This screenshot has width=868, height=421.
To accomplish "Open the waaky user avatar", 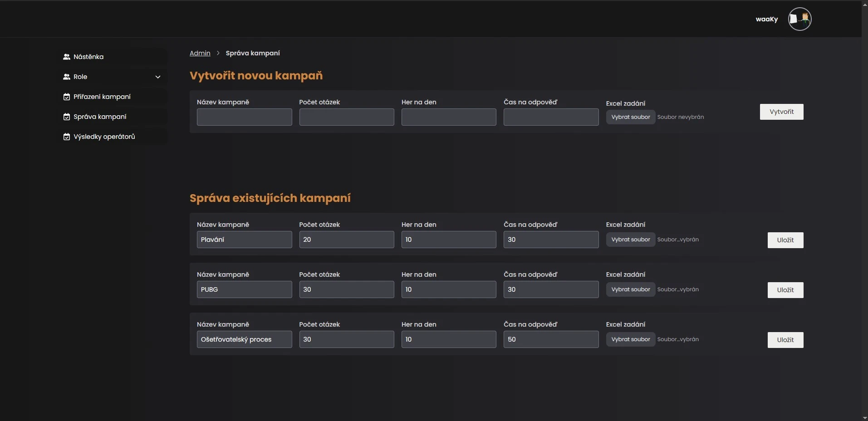I will click(x=799, y=19).
